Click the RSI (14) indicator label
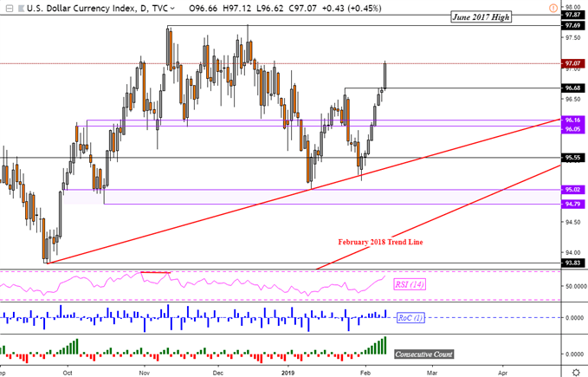 click(410, 284)
